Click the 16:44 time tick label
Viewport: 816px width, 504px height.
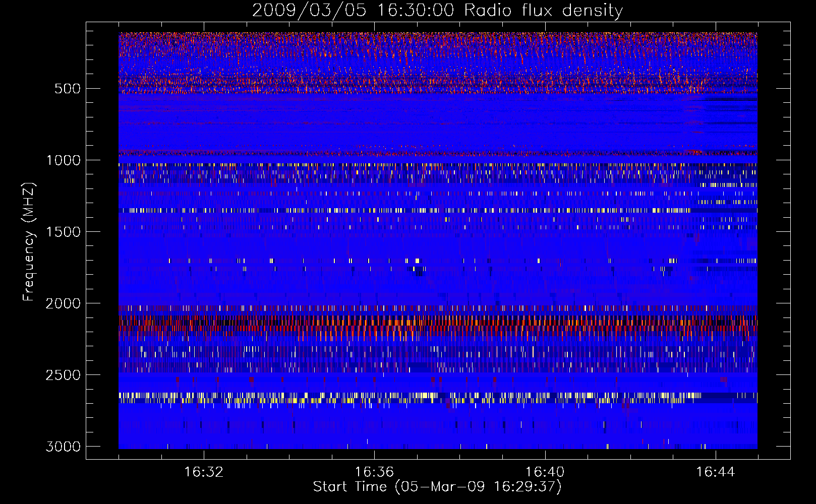716,472
